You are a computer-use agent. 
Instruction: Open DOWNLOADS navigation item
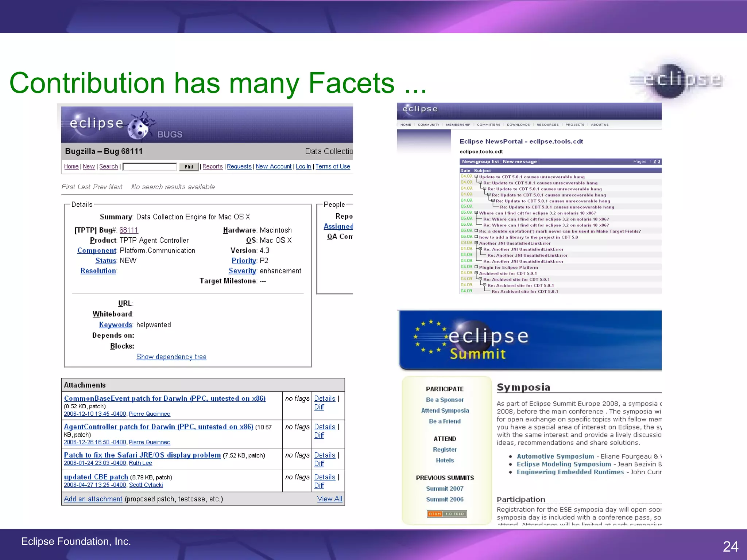(x=518, y=125)
